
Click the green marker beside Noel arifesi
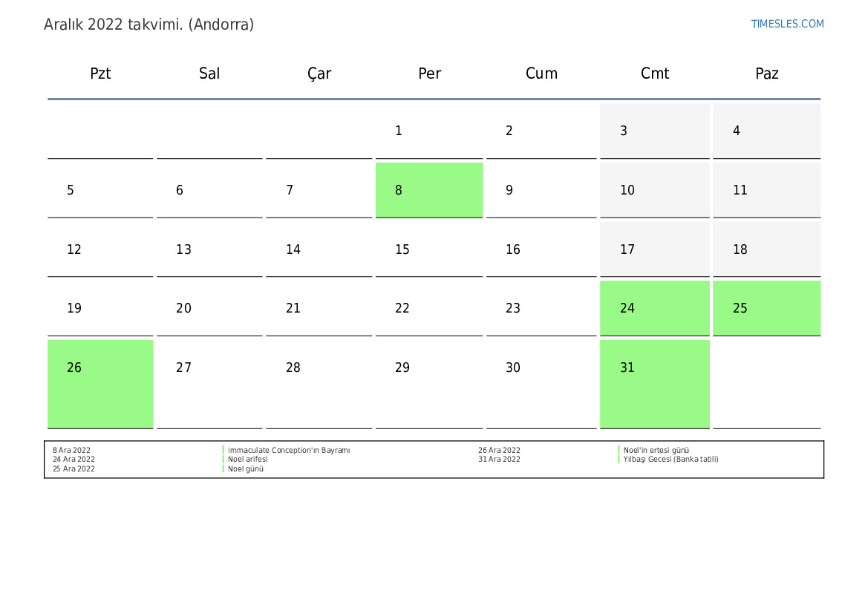pyautogui.click(x=223, y=459)
